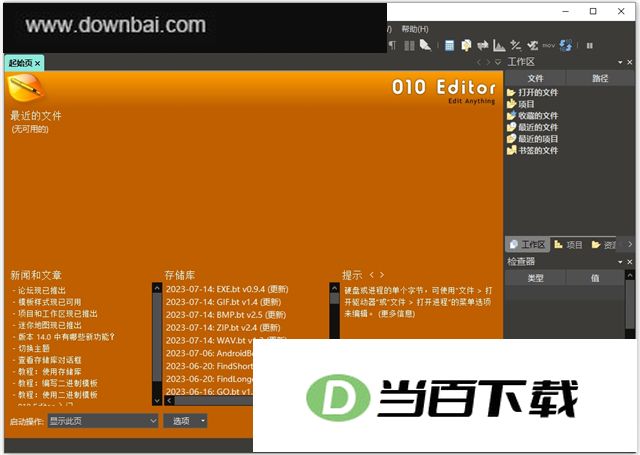Open the tab list dropdown triangle
This screenshot has height=455, width=640.
(498, 62)
